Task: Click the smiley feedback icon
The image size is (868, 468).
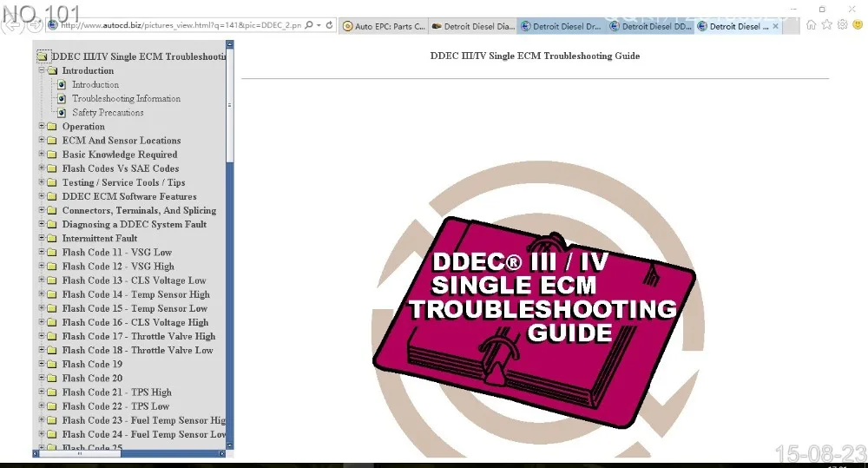Action: (x=858, y=25)
